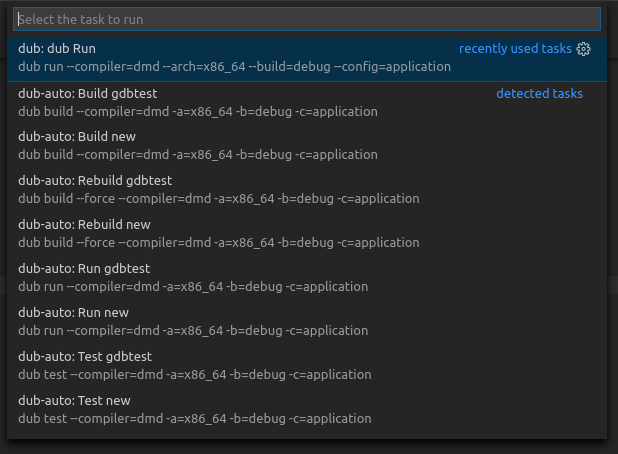Pick 'dub-auto: Rebuild gdbtest' from list
The image size is (618, 454).
click(x=95, y=181)
